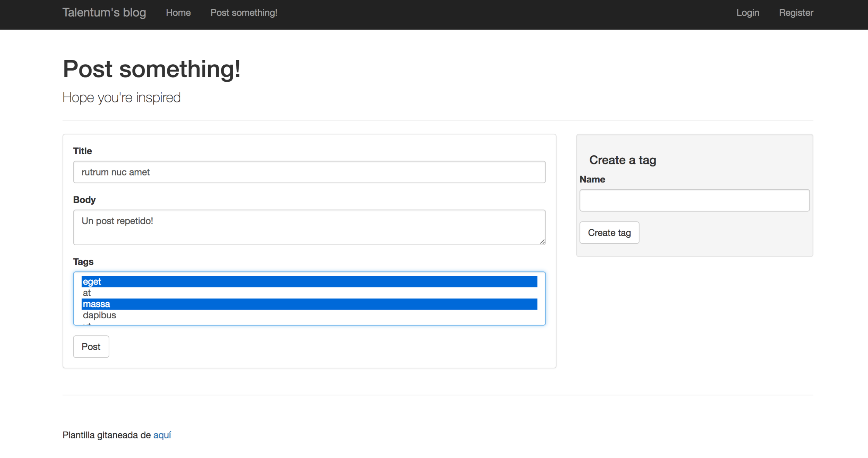The image size is (868, 458).
Task: Go to Post something! nav link
Action: [x=244, y=13]
